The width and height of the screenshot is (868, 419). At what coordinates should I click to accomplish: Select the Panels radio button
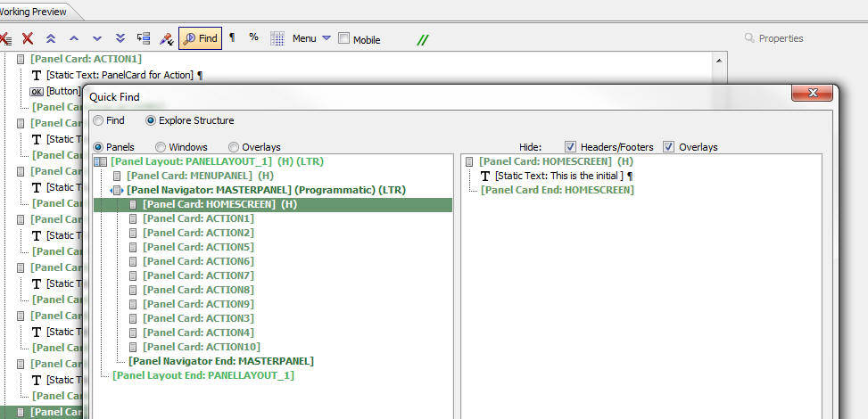98,147
